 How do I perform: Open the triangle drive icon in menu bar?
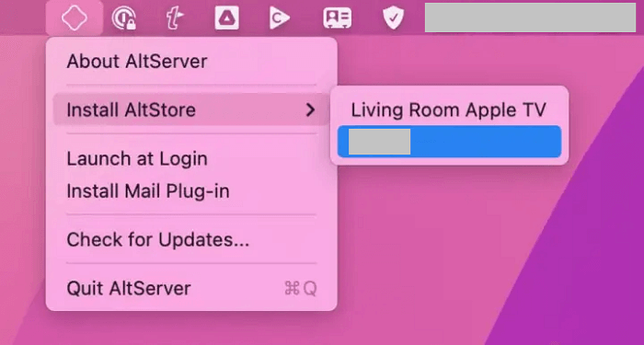pos(226,18)
